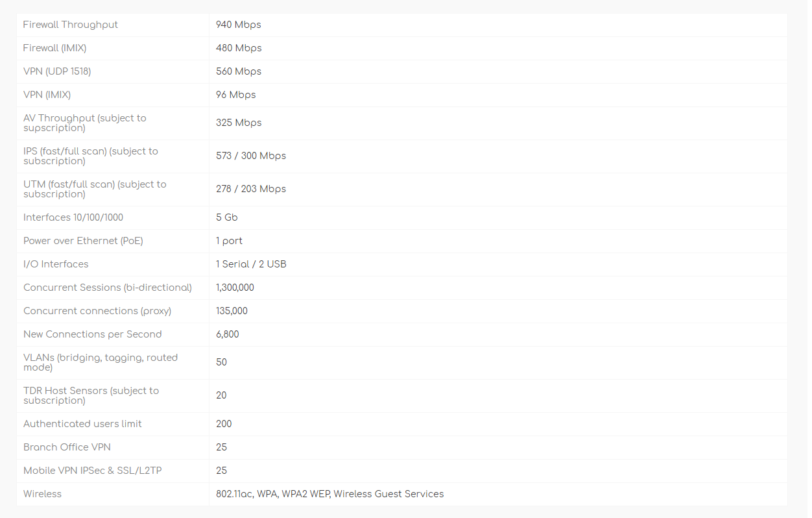Click the Power over Ethernet (PoE) label

pos(83,241)
